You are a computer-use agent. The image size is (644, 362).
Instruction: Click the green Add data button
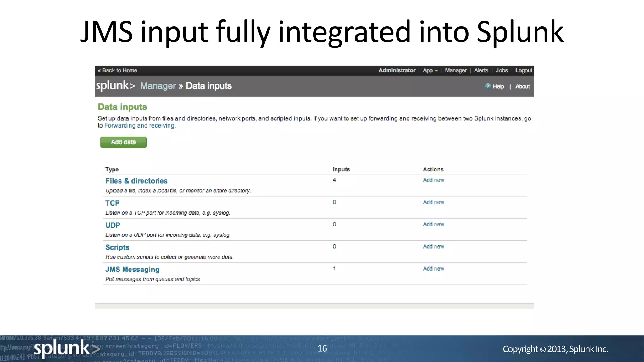(x=123, y=142)
